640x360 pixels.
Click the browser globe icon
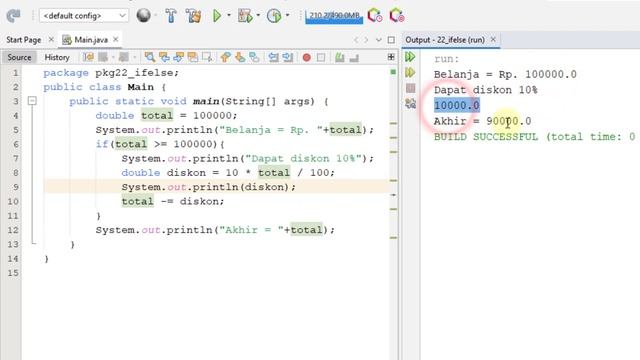[x=144, y=16]
